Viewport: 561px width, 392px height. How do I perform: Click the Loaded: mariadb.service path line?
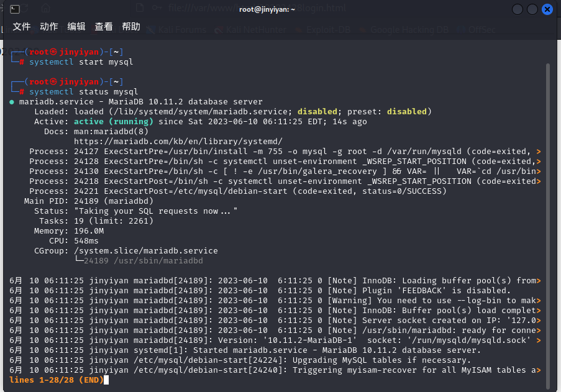[x=233, y=112]
